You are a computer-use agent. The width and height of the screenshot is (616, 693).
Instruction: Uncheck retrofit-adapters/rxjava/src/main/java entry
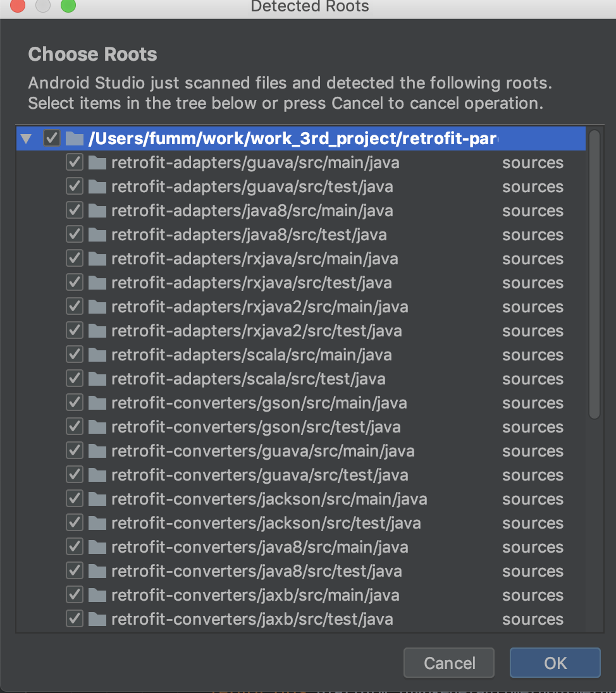[74, 259]
